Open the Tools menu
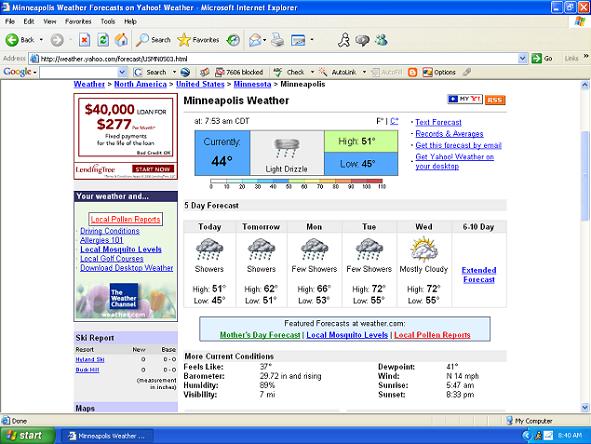 coord(108,21)
